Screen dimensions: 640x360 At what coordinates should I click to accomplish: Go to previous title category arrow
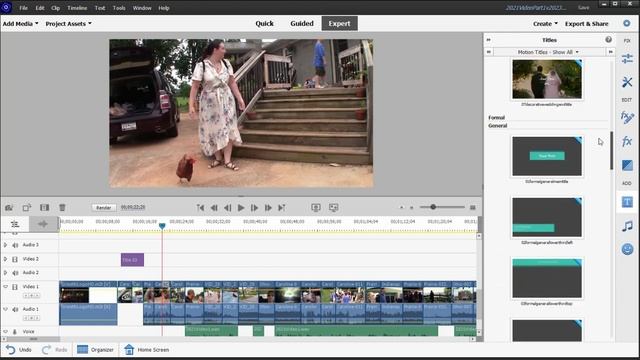[489, 52]
